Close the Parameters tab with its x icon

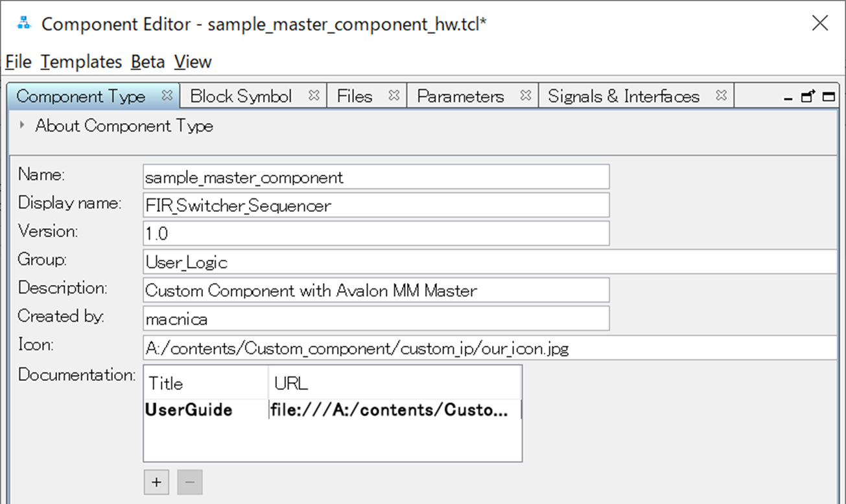click(x=526, y=95)
